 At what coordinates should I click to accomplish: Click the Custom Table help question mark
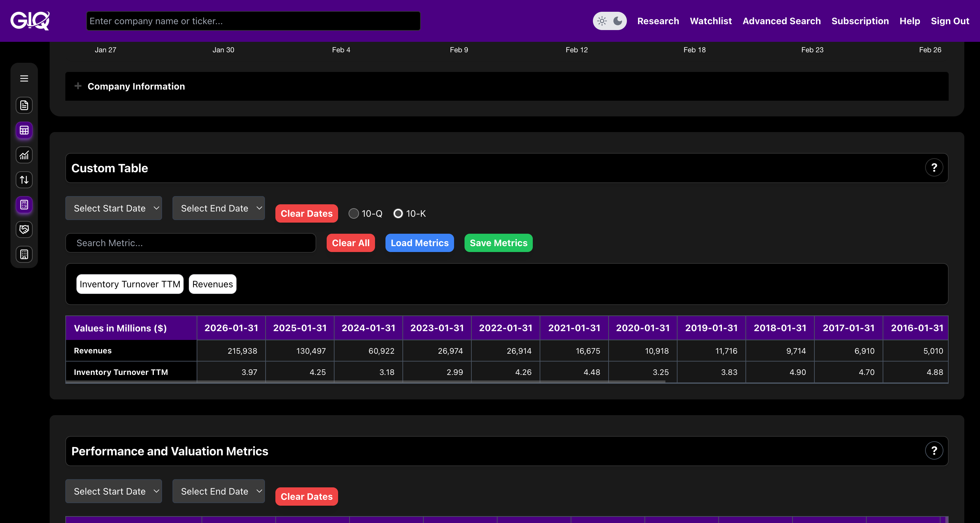pyautogui.click(x=934, y=167)
